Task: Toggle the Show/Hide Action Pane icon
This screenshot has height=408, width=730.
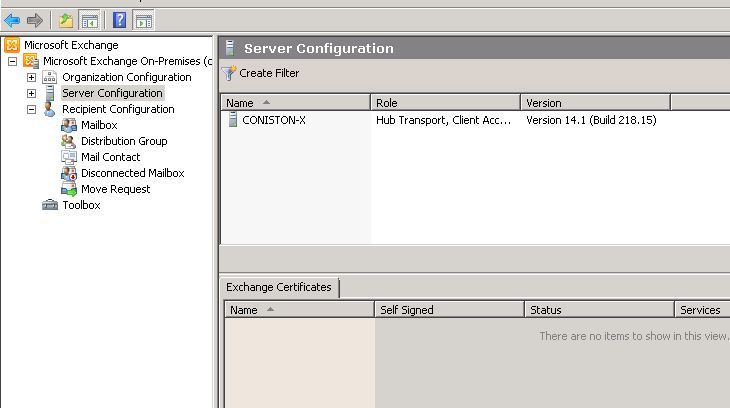Action: [x=143, y=21]
